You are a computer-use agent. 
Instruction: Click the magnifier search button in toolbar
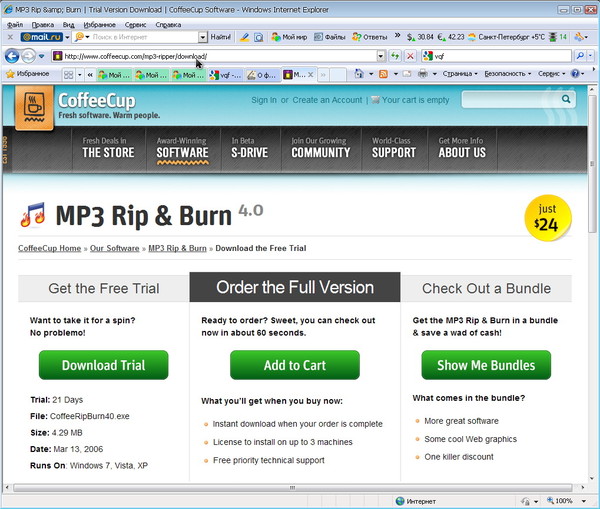[580, 56]
